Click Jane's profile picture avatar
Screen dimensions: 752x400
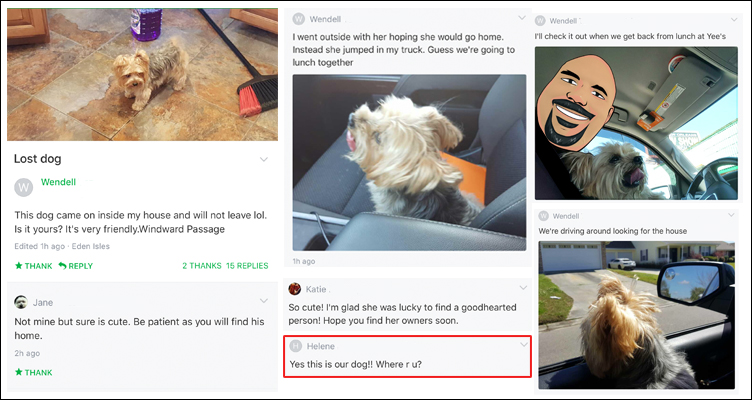[x=21, y=302]
